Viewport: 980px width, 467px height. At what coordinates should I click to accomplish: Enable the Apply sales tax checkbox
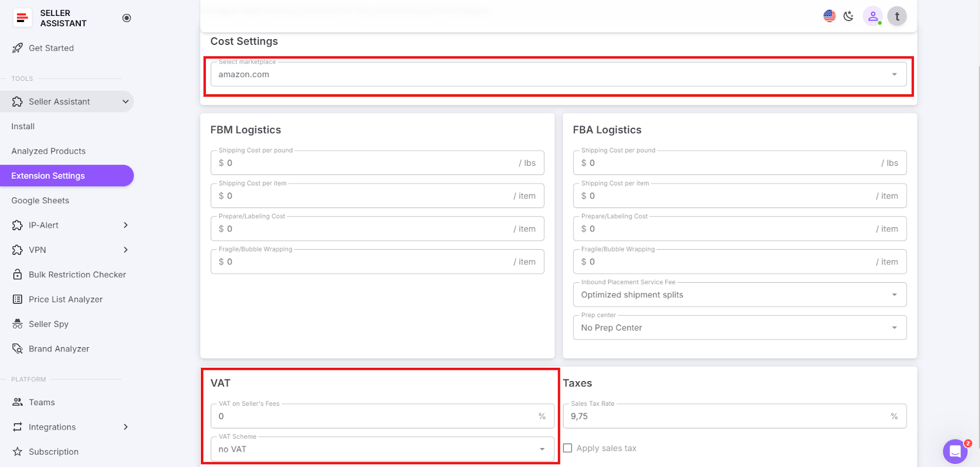[568, 448]
